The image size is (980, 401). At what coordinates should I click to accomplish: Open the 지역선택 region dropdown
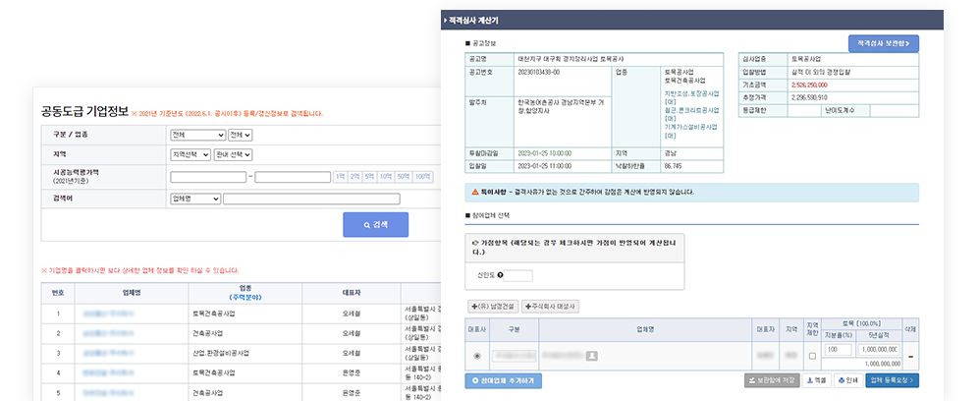[191, 154]
